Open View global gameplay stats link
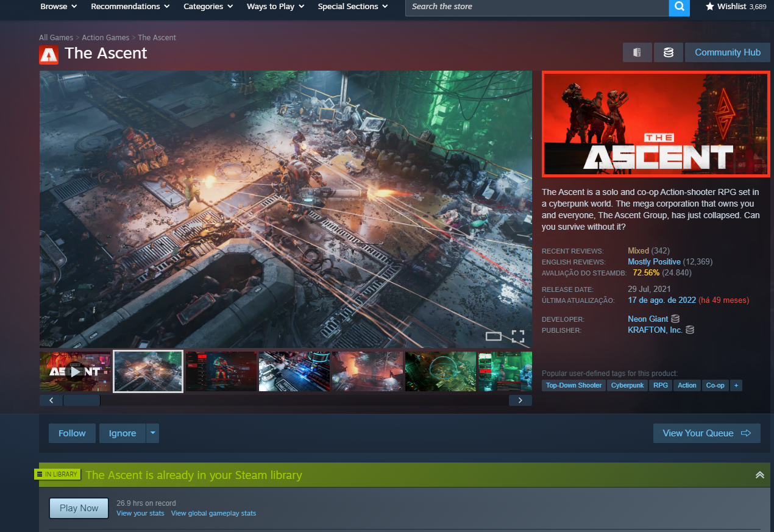 pyautogui.click(x=213, y=513)
